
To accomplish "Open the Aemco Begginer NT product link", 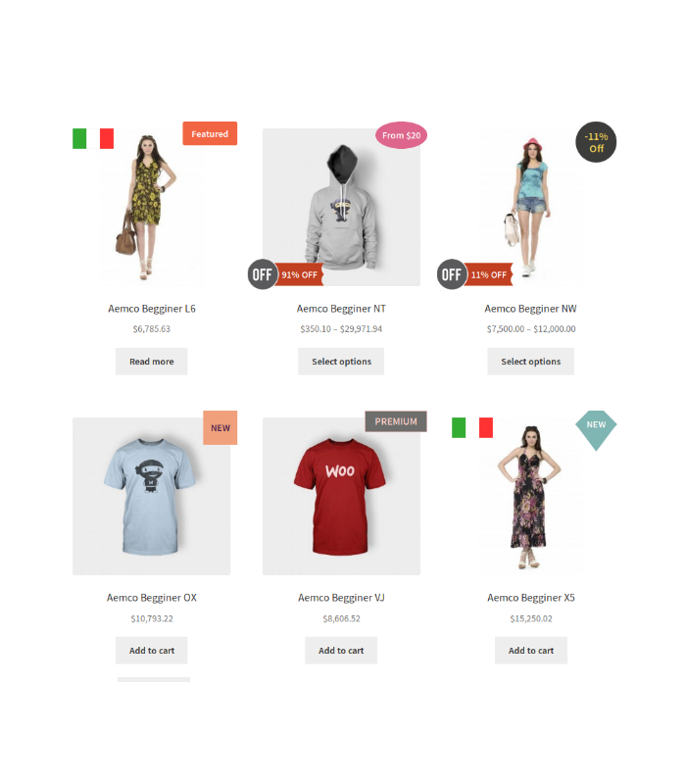I will click(341, 309).
